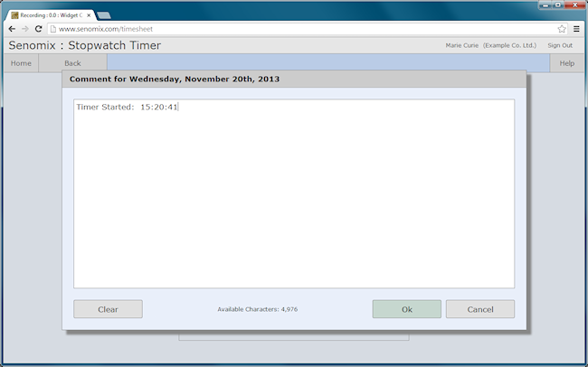Image resolution: width=588 pixels, height=367 pixels.
Task: Open a new browser tab
Action: coord(103,15)
